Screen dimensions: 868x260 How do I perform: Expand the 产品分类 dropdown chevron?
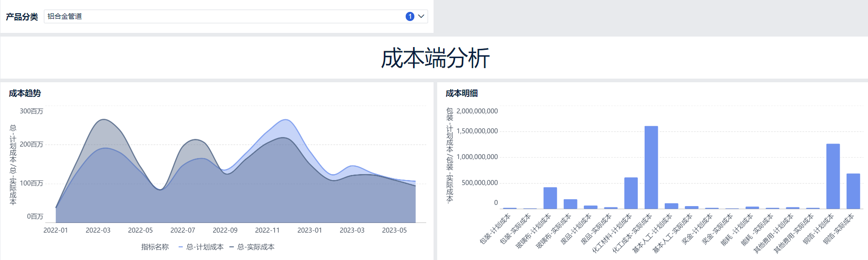(x=421, y=16)
